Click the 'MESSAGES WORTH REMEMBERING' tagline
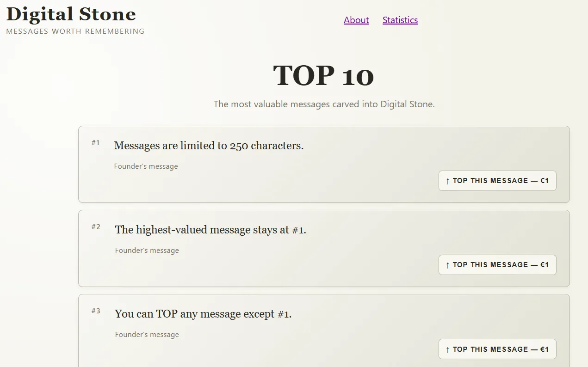588x367 pixels. pos(75,31)
